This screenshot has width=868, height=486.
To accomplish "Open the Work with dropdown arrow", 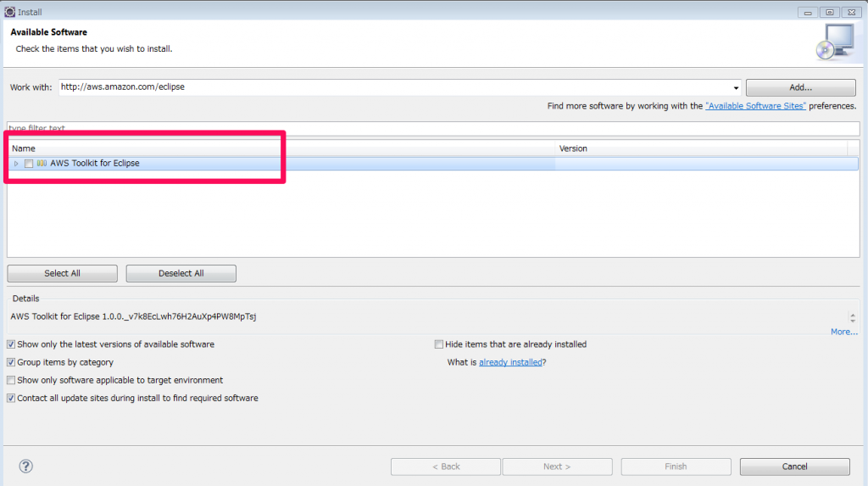I will 736,87.
